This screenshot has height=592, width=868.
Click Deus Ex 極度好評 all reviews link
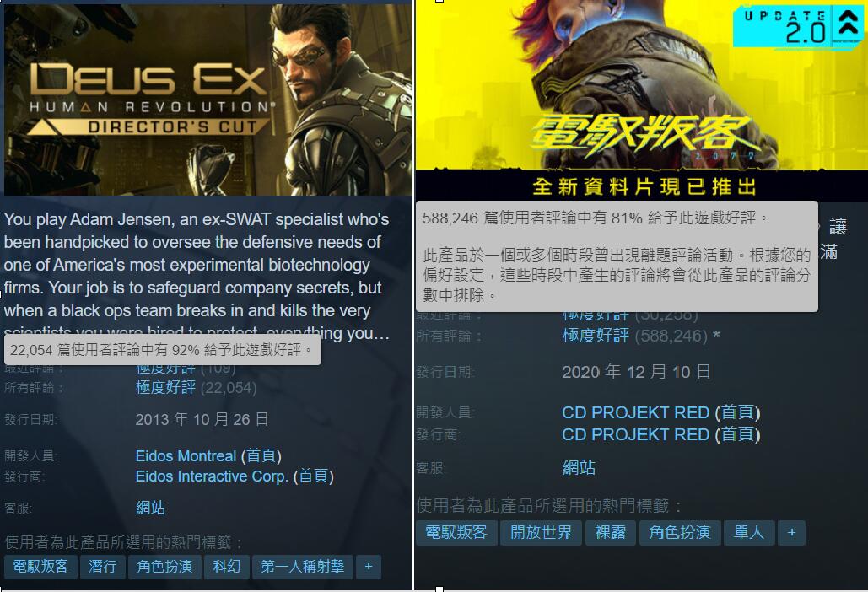(x=165, y=387)
